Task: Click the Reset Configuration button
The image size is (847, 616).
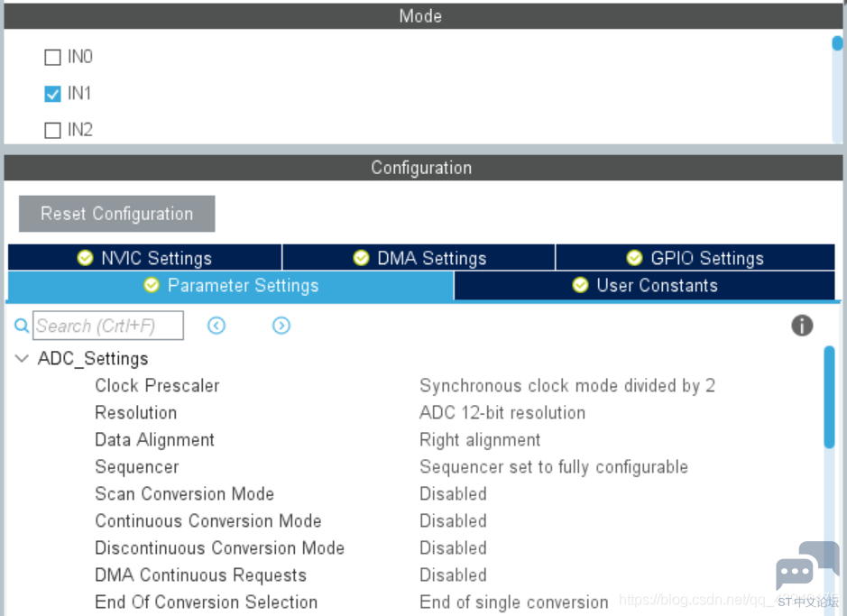Action: (116, 214)
